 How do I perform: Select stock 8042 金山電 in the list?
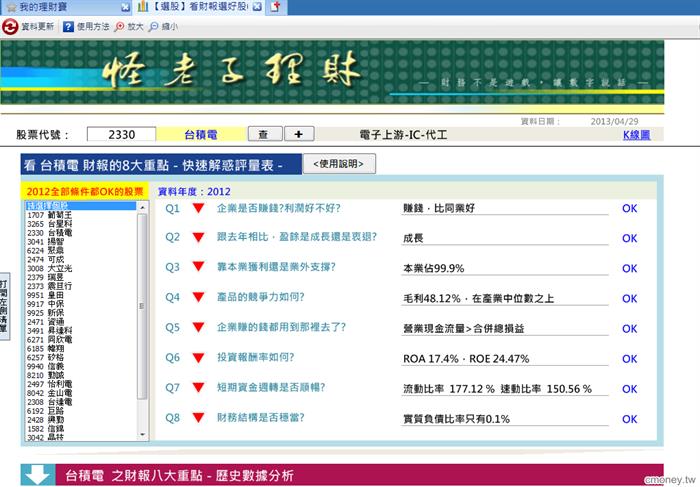[x=81, y=393]
